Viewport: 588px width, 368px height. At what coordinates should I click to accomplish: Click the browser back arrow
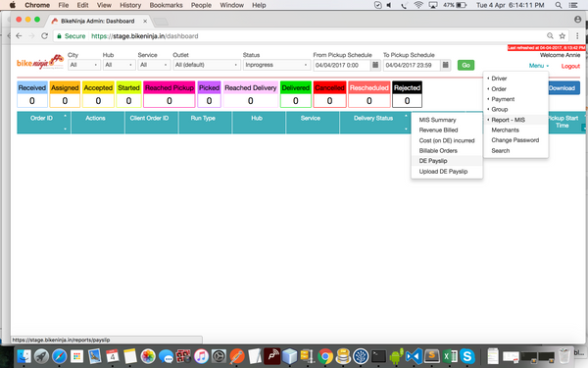(x=19, y=36)
